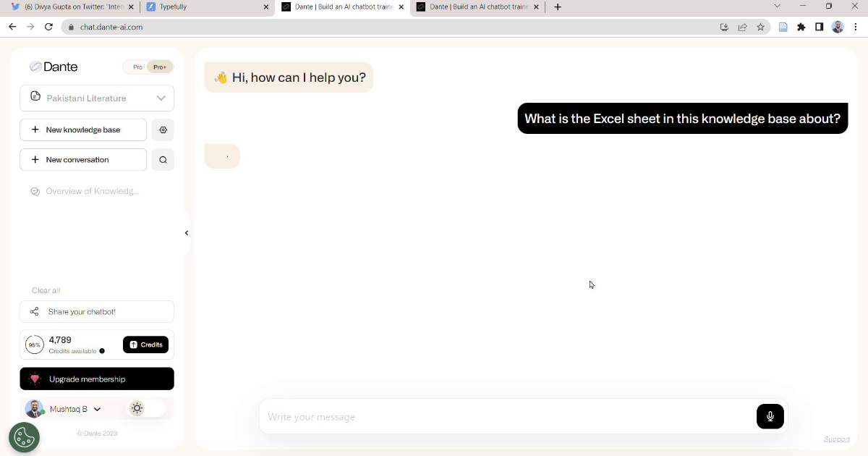
Task: Open the Chrome three-dot menu
Action: 856,27
